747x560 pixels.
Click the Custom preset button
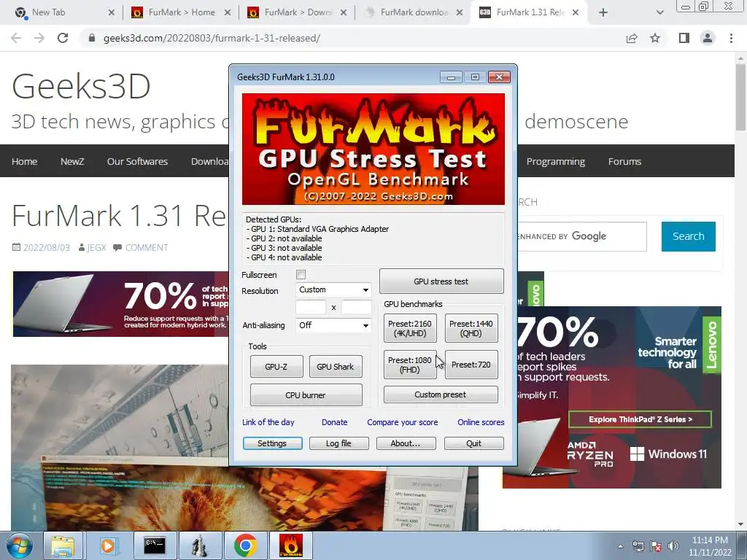point(441,394)
